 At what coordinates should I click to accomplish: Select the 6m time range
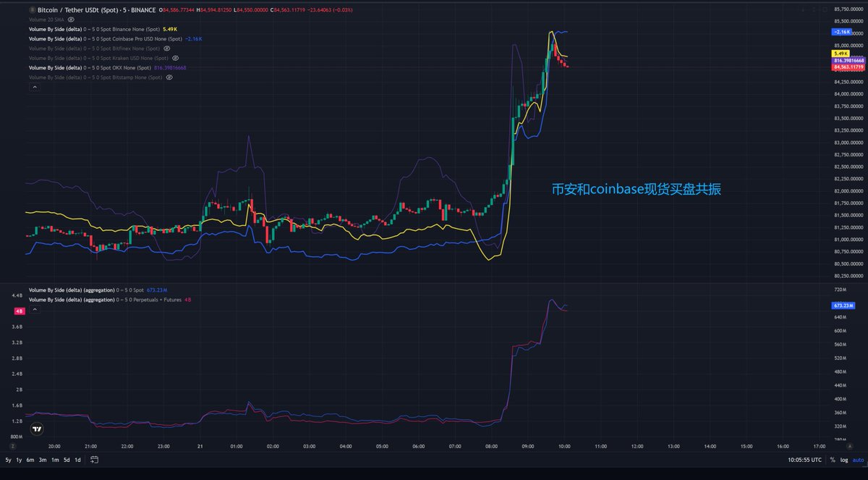point(30,460)
